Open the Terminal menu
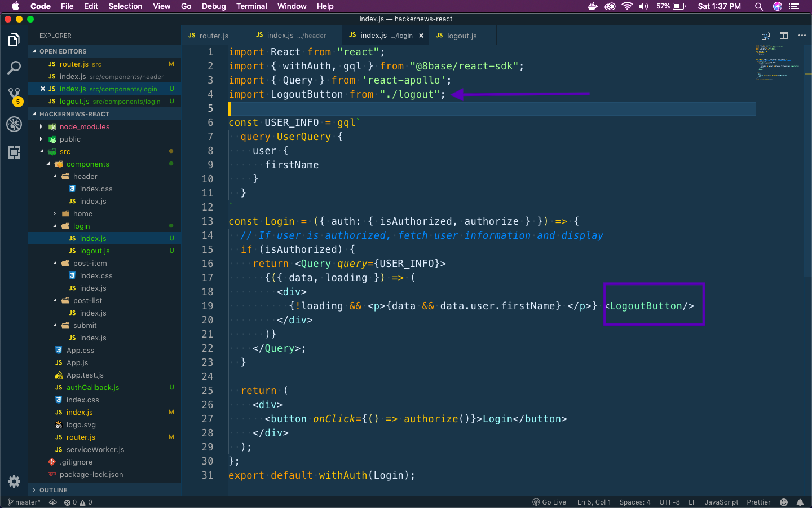The width and height of the screenshot is (812, 508). (251, 6)
